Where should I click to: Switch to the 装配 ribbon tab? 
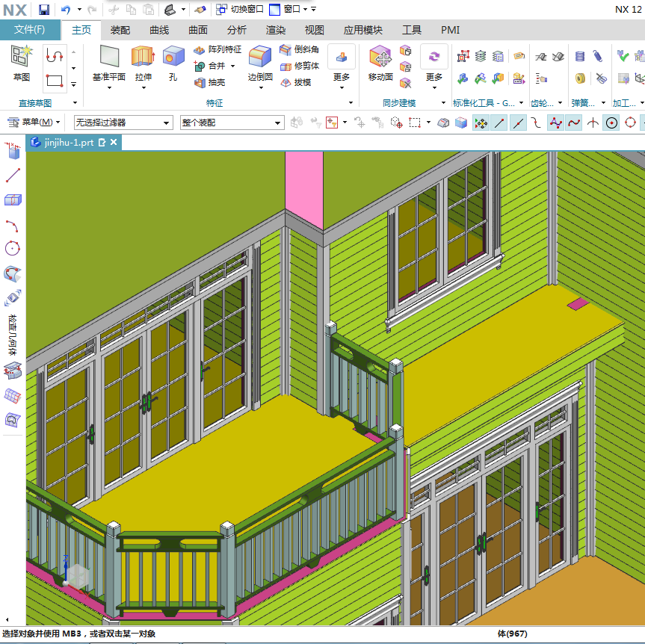tap(120, 30)
